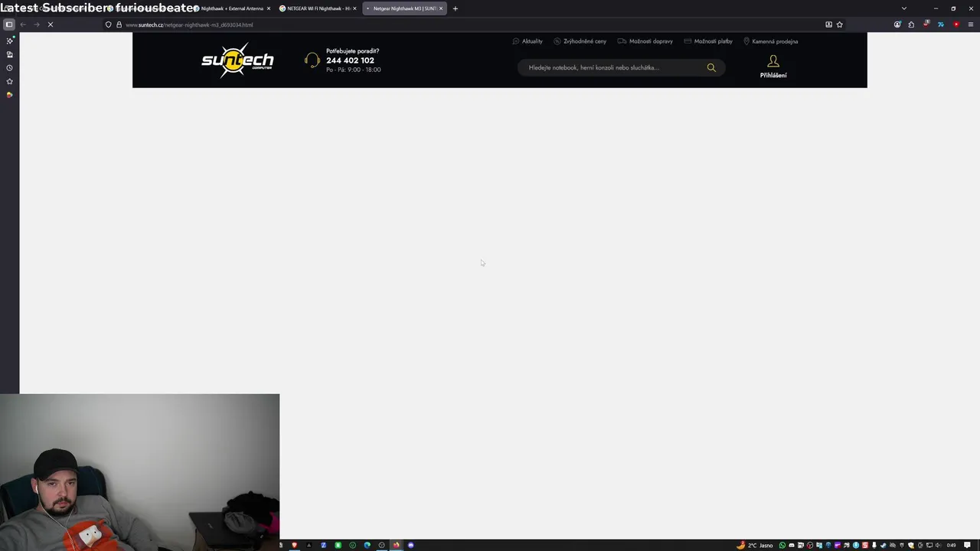Screen dimensions: 980x551
Task: Click the WhatsApp tray icon
Action: click(x=782, y=545)
